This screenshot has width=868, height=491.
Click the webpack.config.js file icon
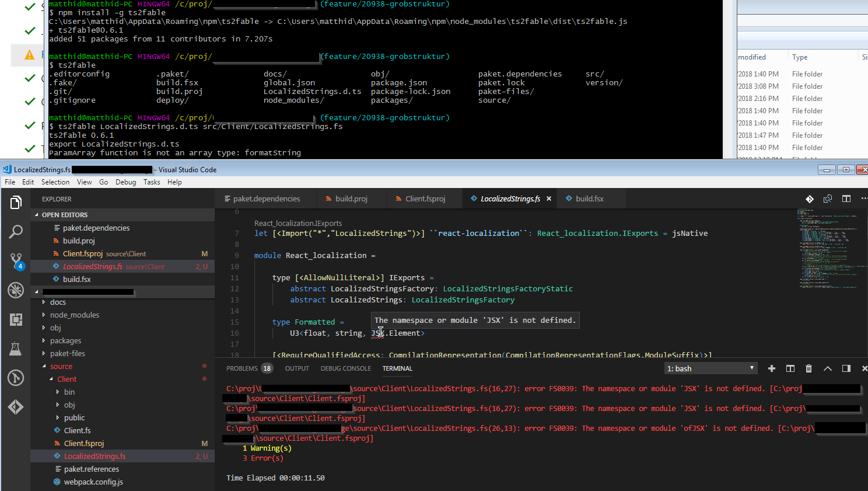[57, 482]
